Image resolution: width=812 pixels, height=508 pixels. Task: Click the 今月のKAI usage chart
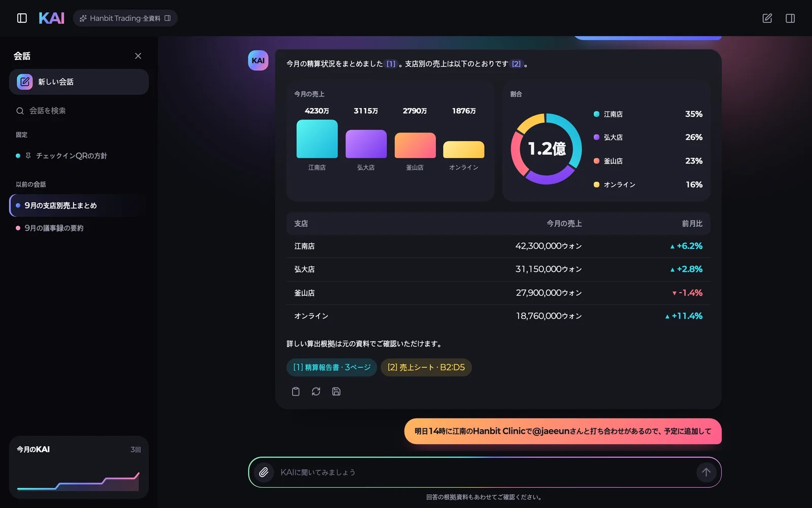pyautogui.click(x=79, y=482)
